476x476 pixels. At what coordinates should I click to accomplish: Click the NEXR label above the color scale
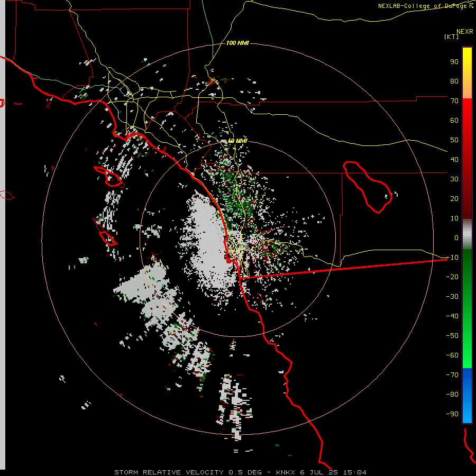pos(465,32)
